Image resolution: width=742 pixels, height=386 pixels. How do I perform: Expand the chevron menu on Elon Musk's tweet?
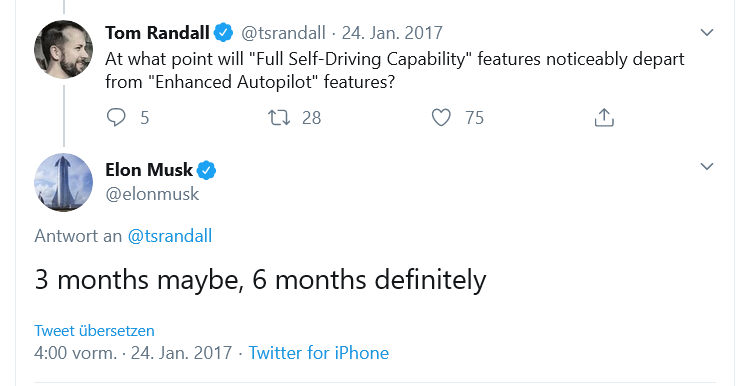pos(707,167)
